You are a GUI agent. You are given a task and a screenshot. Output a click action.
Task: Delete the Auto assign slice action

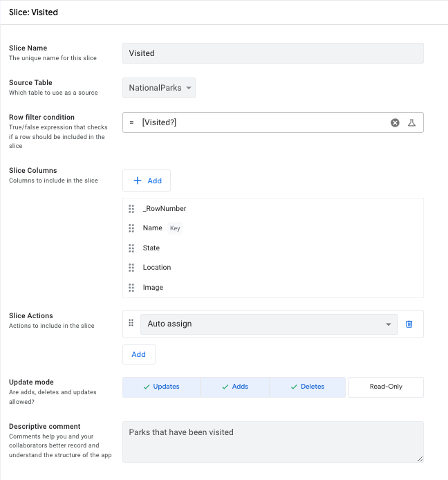(x=409, y=324)
